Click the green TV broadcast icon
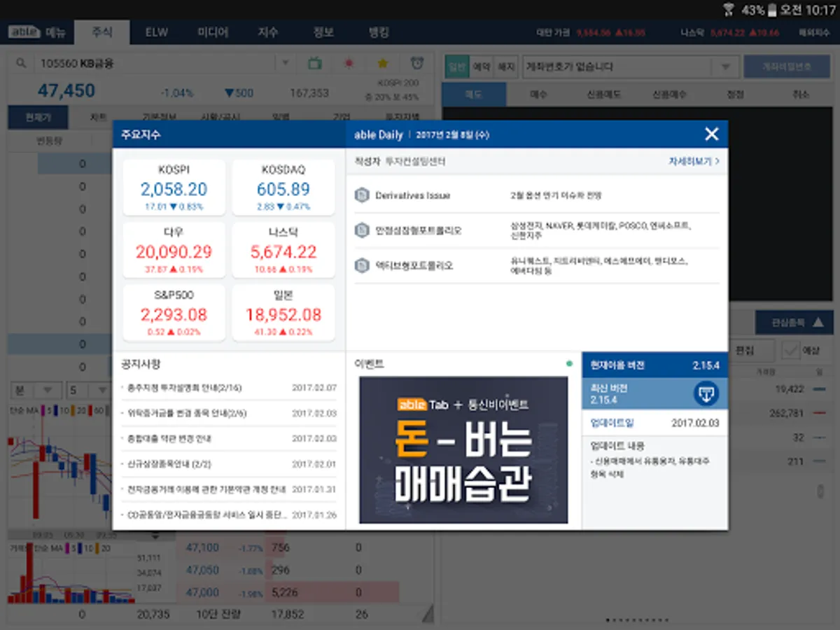This screenshot has width=840, height=630. coord(315,63)
